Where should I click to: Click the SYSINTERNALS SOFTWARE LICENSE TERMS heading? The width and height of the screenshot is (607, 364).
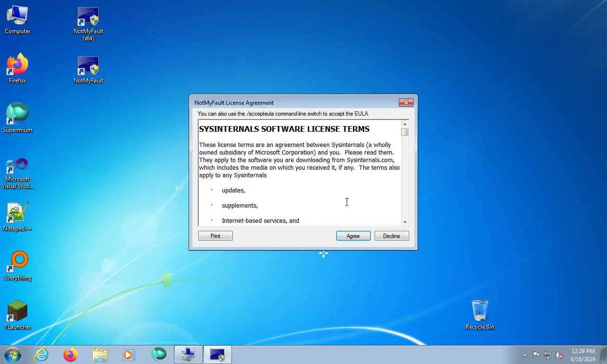284,129
